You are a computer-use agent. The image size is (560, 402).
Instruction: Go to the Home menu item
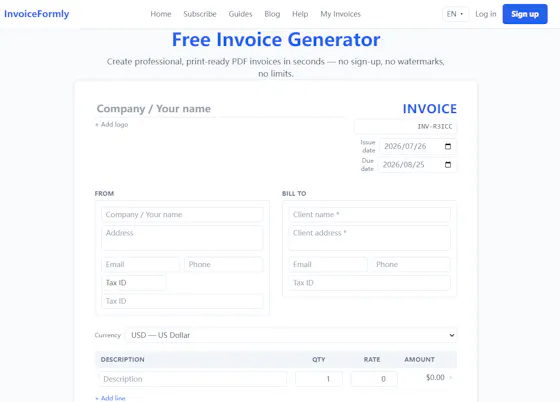click(161, 14)
